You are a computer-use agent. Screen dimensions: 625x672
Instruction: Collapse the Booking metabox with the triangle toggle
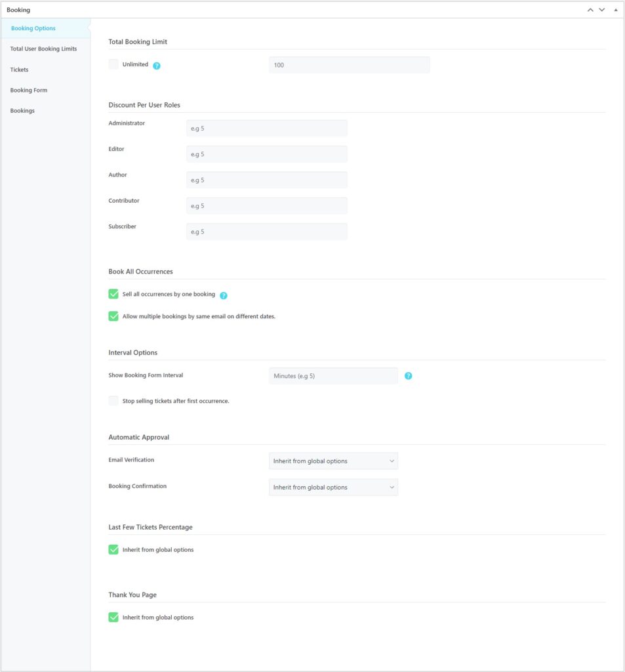(x=615, y=9)
